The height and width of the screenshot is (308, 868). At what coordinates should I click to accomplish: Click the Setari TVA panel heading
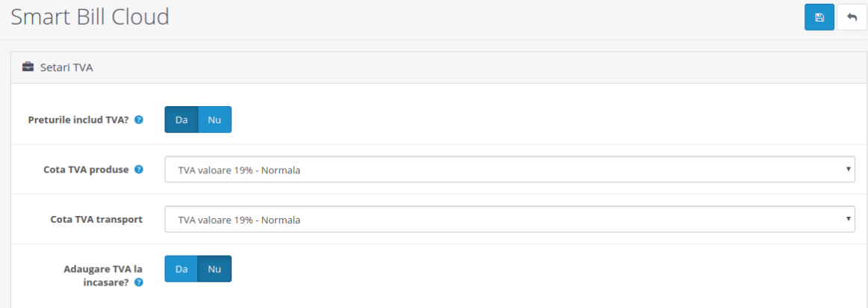pos(66,67)
